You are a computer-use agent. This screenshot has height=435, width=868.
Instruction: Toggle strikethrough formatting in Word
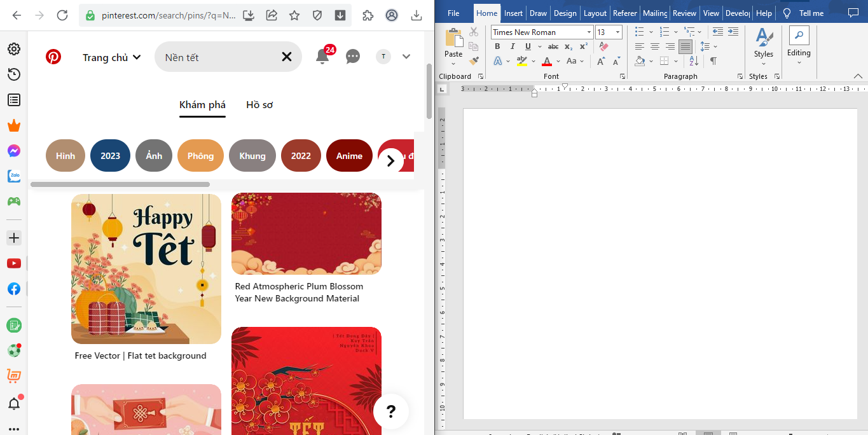pyautogui.click(x=553, y=46)
